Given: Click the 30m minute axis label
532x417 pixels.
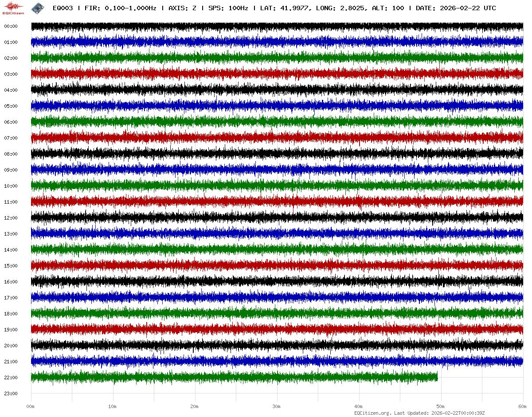Looking at the screenshot, I should (x=277, y=406).
